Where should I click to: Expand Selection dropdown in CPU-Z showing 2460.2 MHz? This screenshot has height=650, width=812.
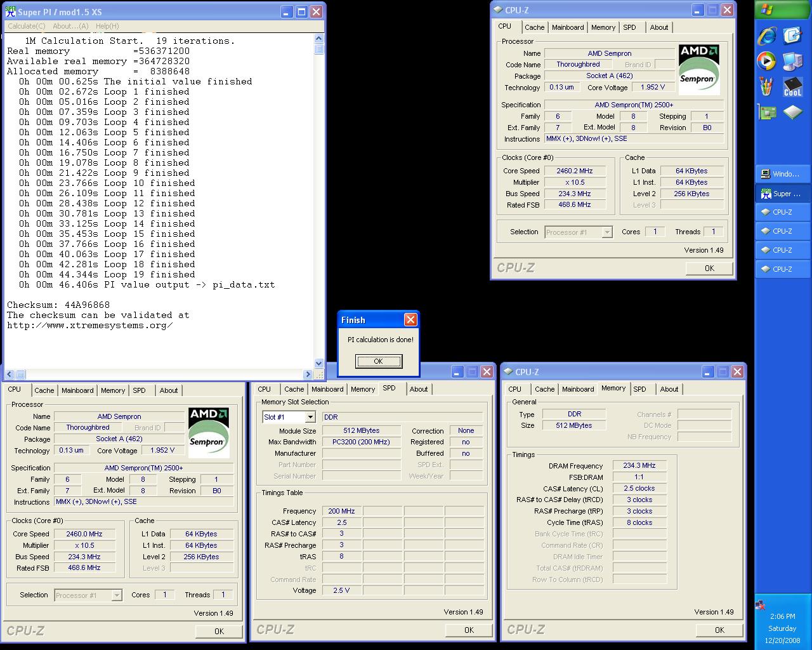coord(606,232)
